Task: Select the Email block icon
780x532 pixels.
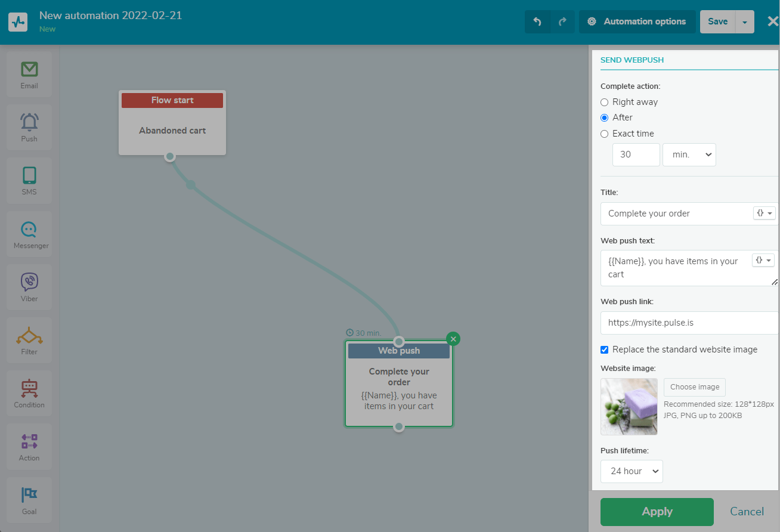Action: (x=29, y=75)
